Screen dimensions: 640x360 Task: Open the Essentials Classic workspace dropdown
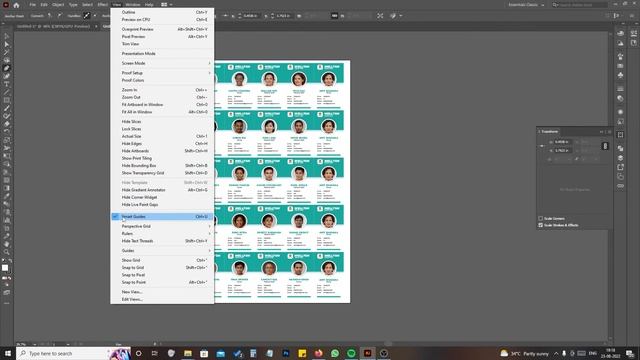(526, 4)
